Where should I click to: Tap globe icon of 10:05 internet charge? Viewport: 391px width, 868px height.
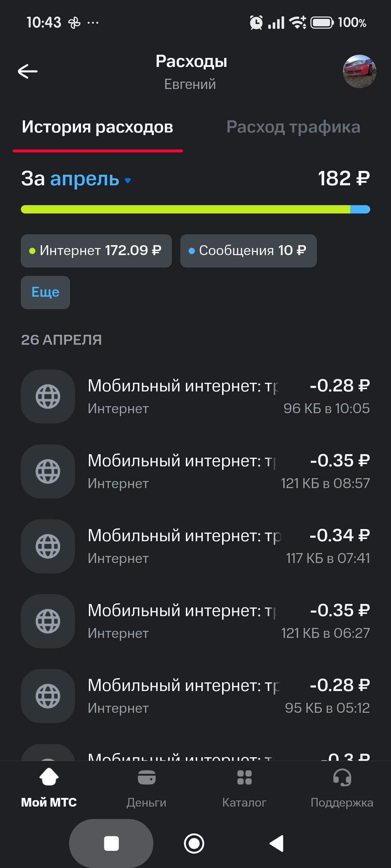point(48,397)
